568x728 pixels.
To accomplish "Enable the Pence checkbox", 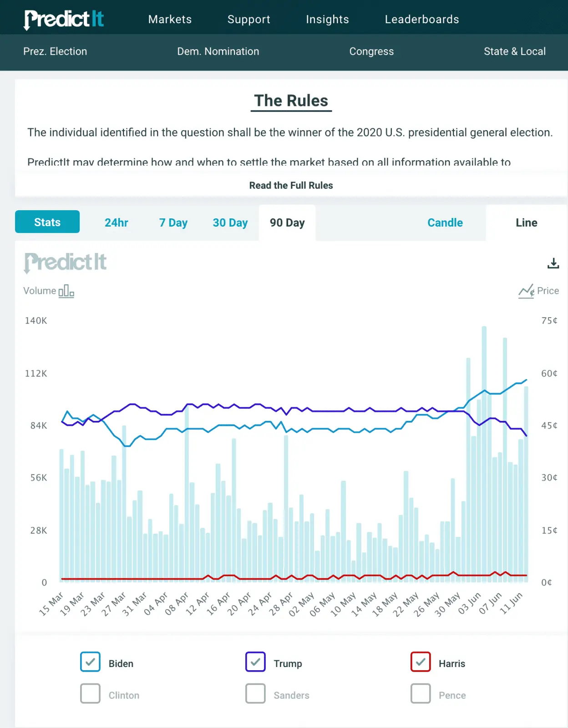I will click(x=421, y=694).
